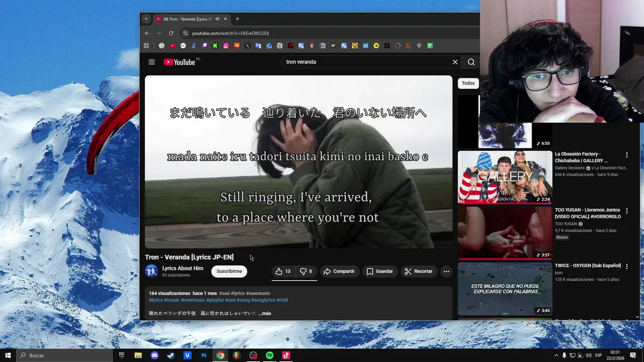Viewport: 644px width, 362px height.
Task: Open Steam from the taskbar
Action: (171, 355)
